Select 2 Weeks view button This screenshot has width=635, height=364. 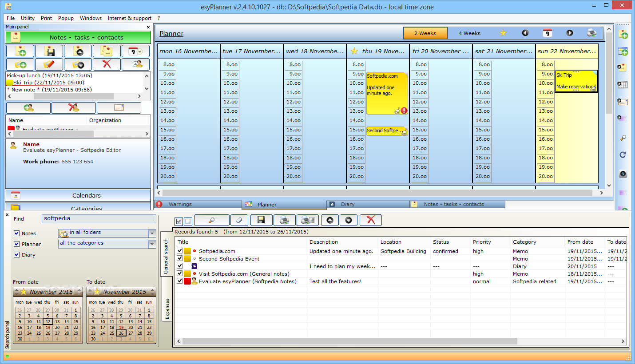coord(425,33)
